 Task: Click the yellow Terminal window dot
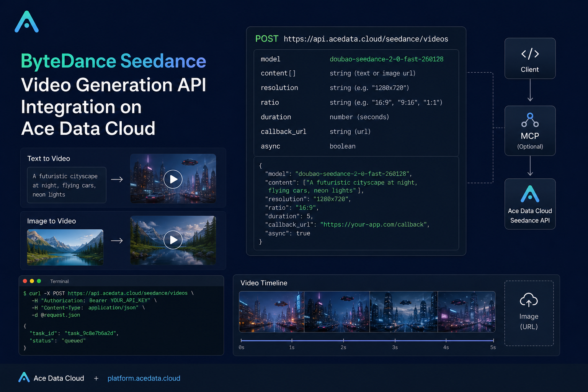(x=32, y=281)
